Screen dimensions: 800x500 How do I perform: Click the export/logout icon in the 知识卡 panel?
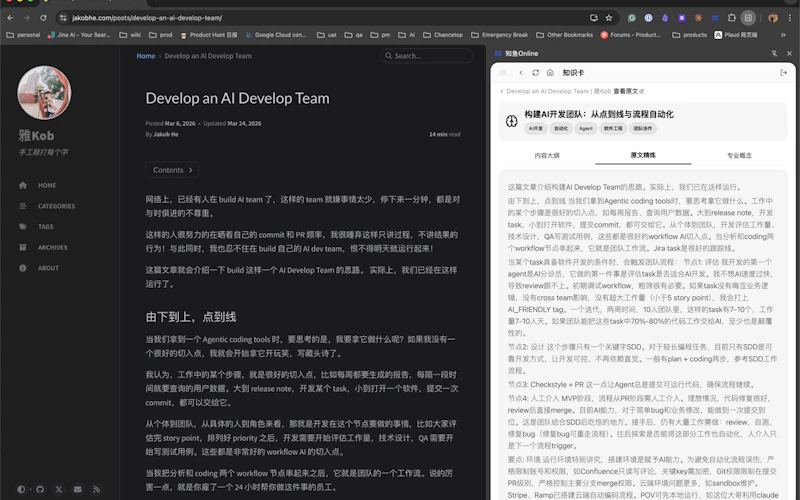(784, 72)
